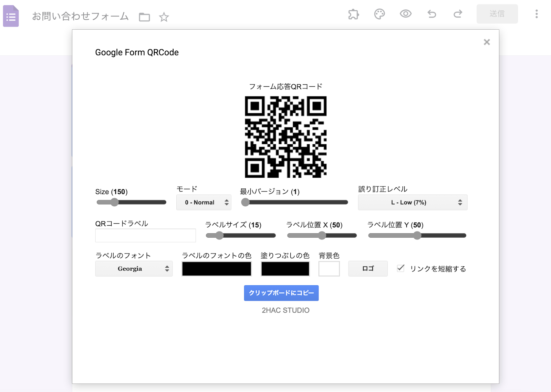Screen dimensions: 551x392
Task: Click the お問い合わせフォーム form title
Action: tap(80, 16)
